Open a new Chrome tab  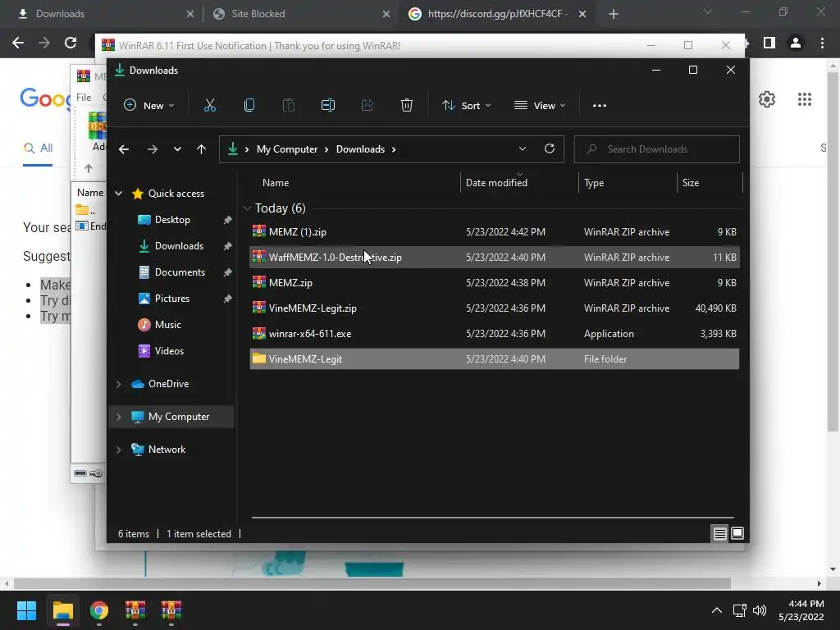tap(614, 15)
